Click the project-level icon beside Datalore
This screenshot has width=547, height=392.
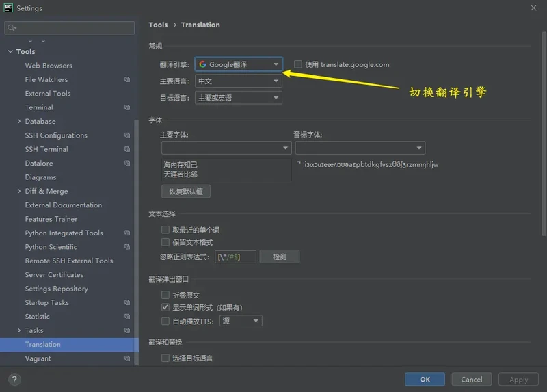click(x=127, y=164)
